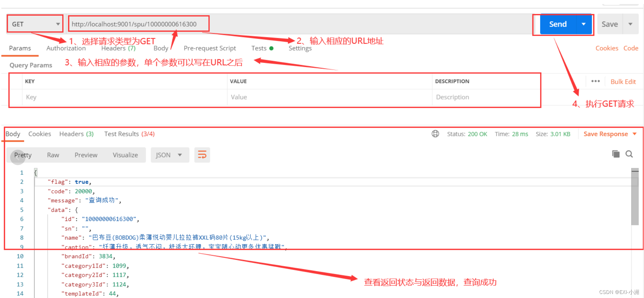Search the response with the magnifier icon

coord(629,154)
